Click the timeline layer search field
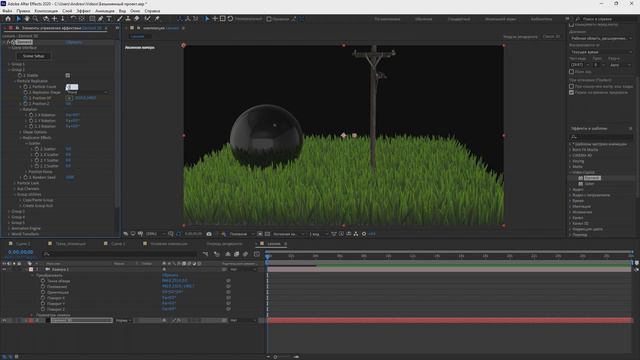Image resolution: width=640 pixels, height=360 pixels. coord(120,254)
